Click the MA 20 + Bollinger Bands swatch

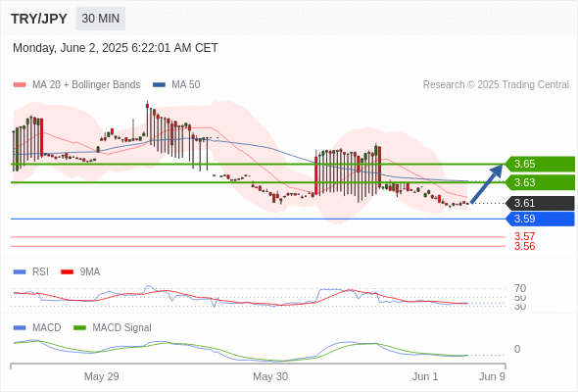coord(20,85)
